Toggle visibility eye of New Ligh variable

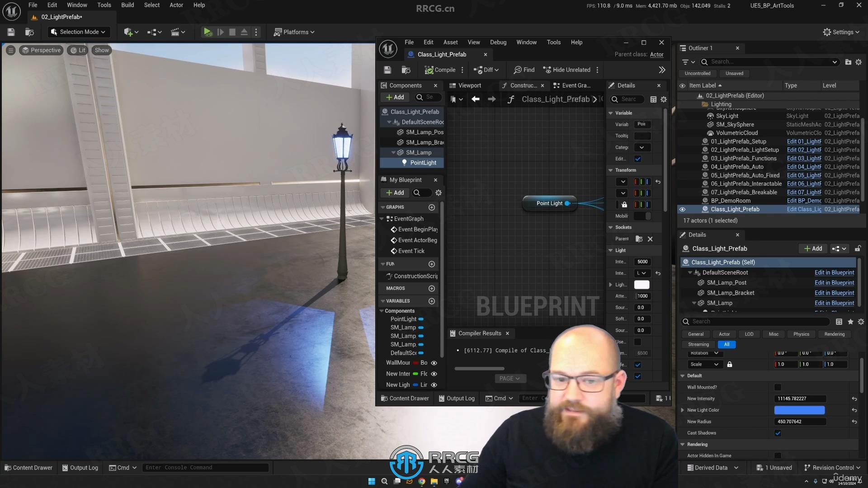434,385
